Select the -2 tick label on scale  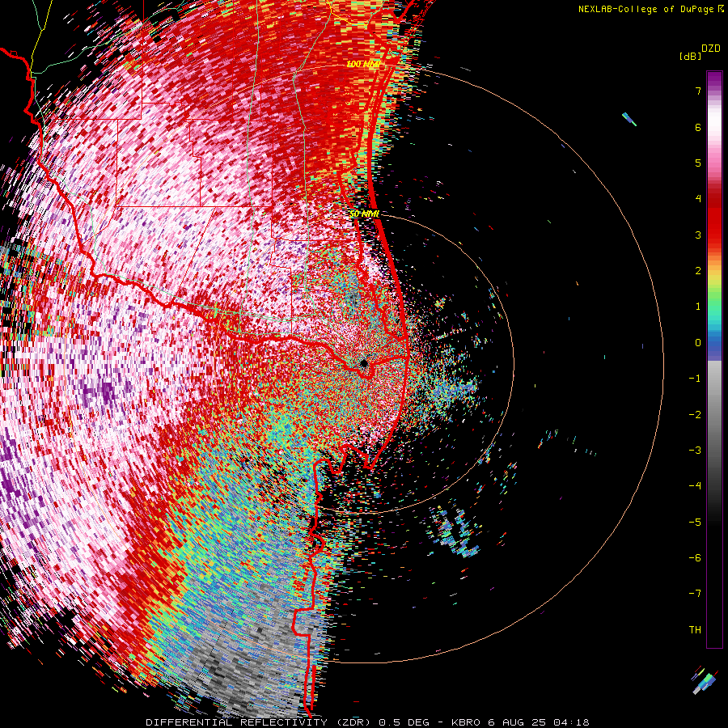(x=695, y=415)
